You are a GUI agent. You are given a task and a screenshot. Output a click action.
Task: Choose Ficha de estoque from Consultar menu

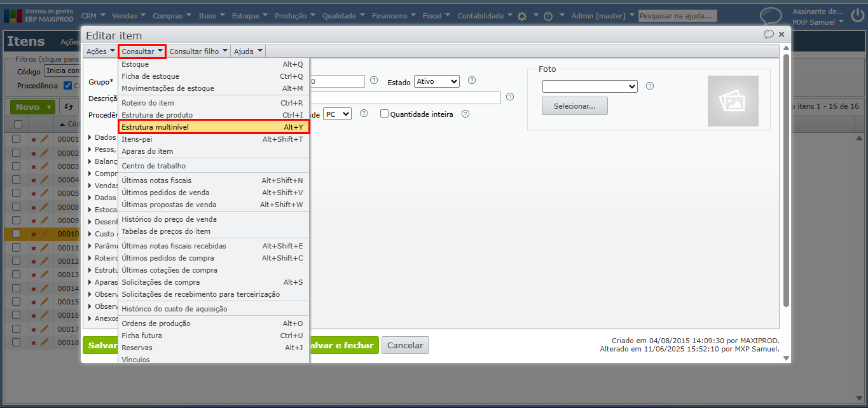[214, 76]
